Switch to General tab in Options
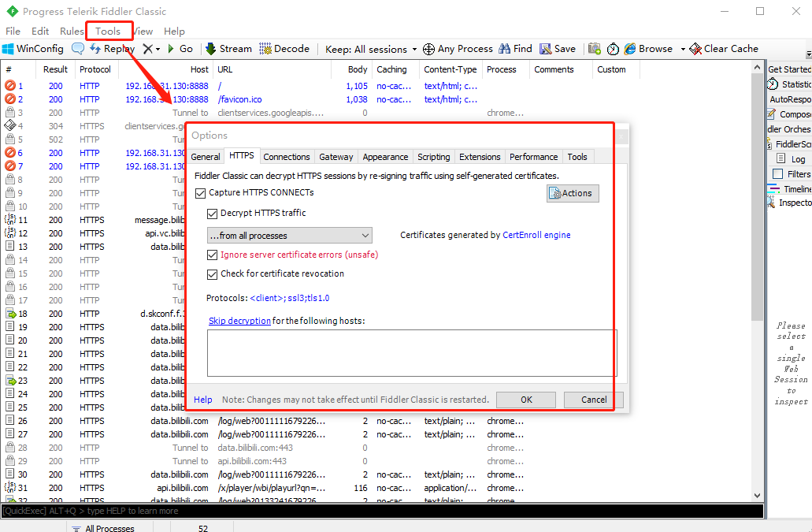The image size is (812, 532). (206, 157)
